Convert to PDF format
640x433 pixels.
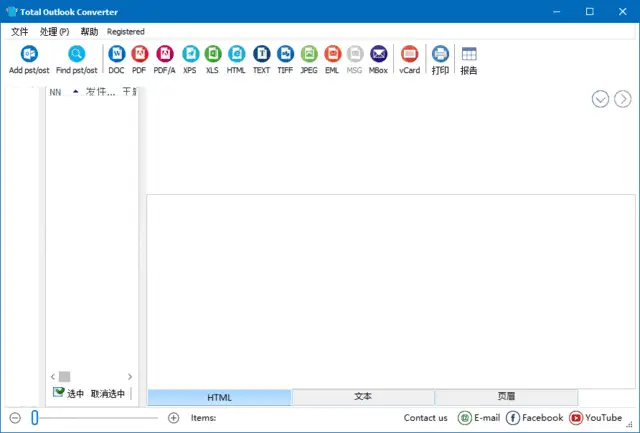140,54
